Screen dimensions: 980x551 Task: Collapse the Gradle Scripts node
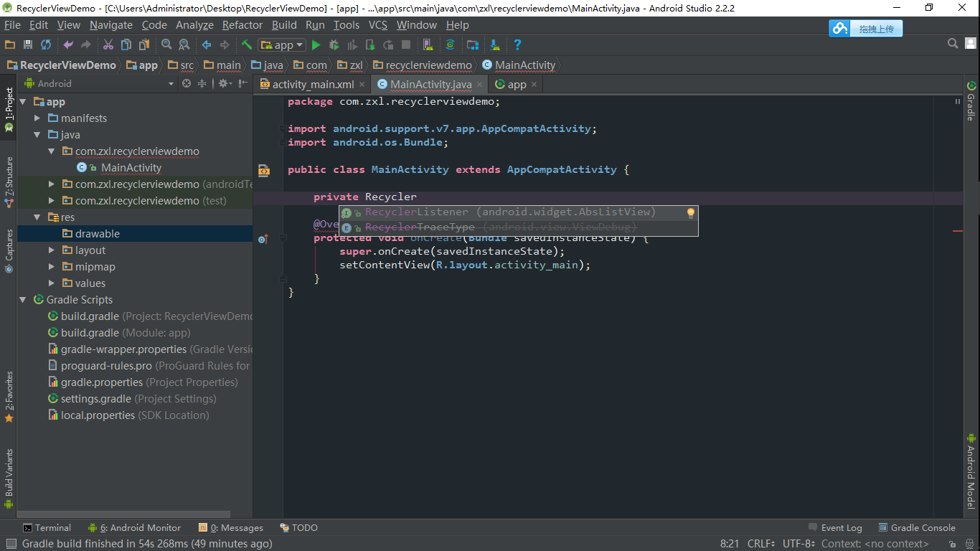tap(23, 300)
